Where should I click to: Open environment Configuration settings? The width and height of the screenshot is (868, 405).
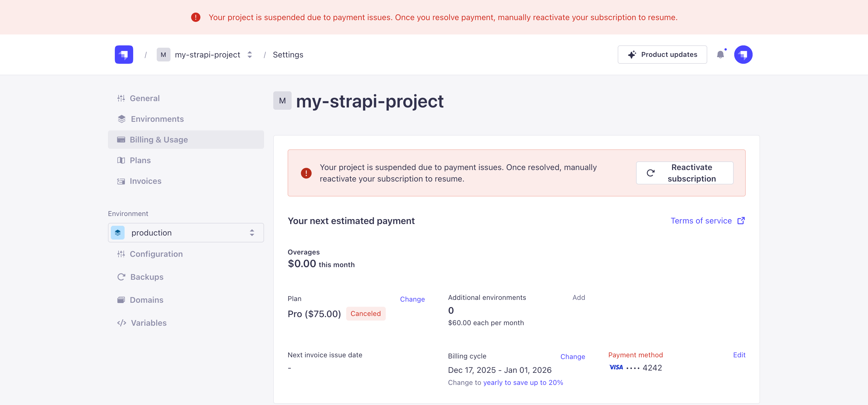tap(156, 254)
